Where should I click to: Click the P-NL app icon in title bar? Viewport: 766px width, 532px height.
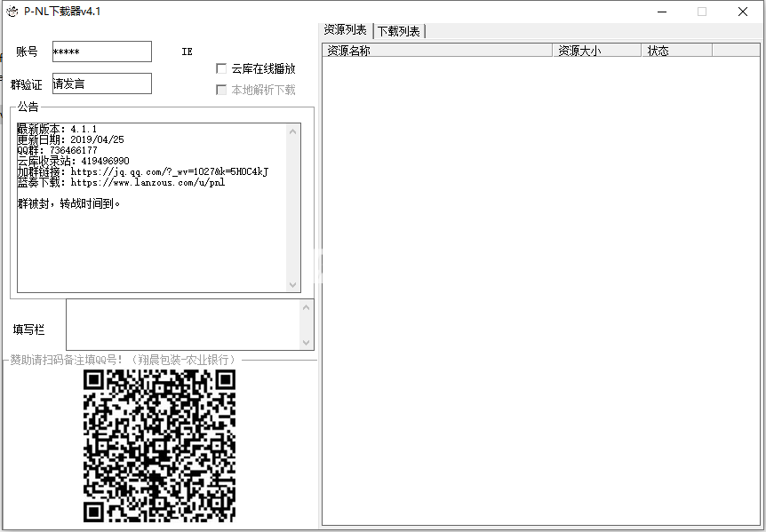12,12
